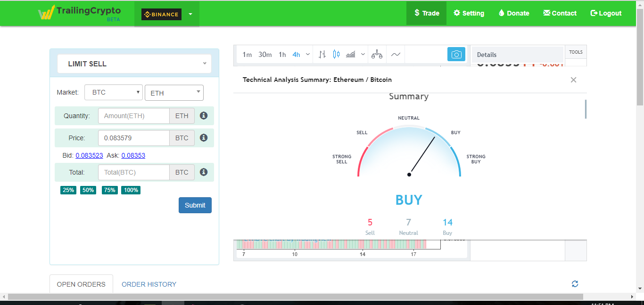Viewport: 644px width, 305px height.
Task: Select the 1m chart interval
Action: (247, 55)
